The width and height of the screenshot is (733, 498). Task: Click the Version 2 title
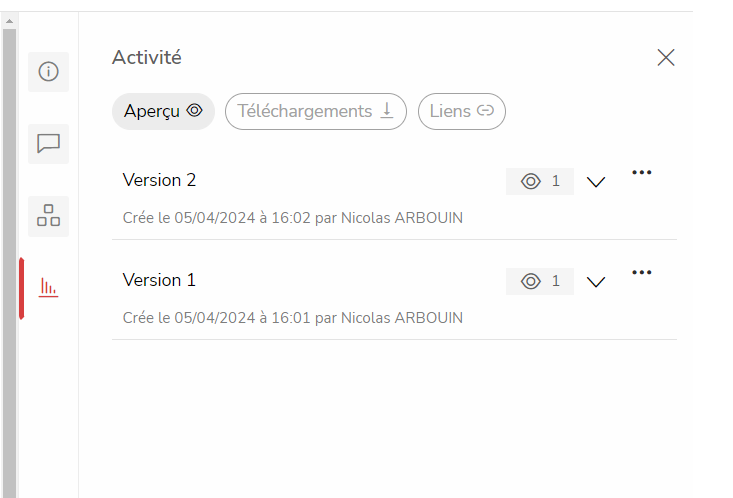[159, 180]
